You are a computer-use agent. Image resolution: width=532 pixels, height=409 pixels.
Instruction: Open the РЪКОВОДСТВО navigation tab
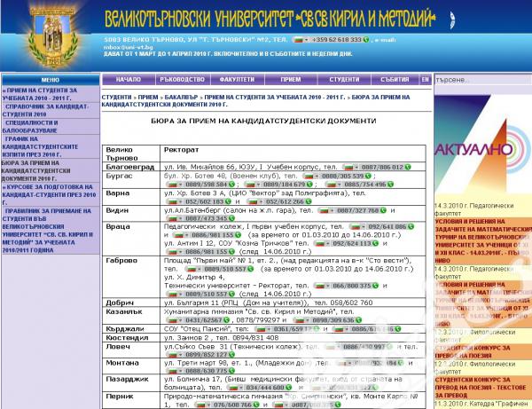coord(183,80)
